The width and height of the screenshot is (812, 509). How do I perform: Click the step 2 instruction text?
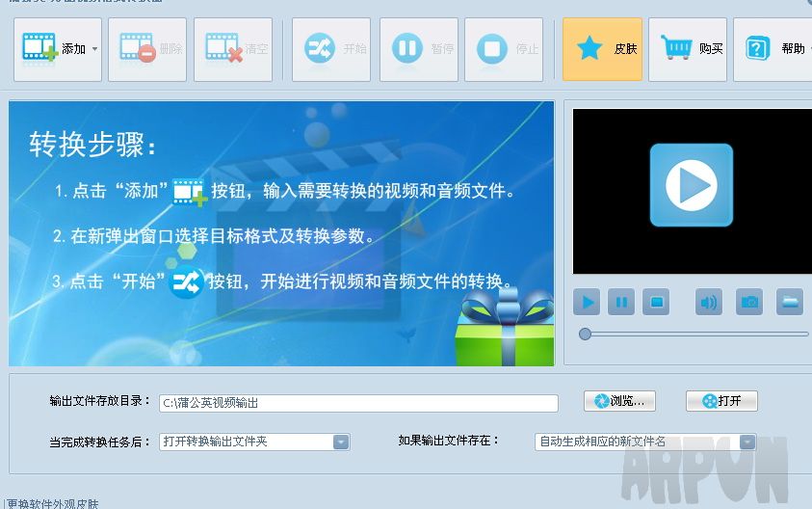(214, 236)
